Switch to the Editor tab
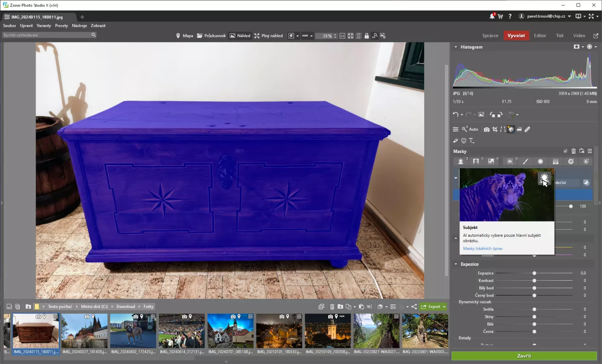 click(539, 36)
